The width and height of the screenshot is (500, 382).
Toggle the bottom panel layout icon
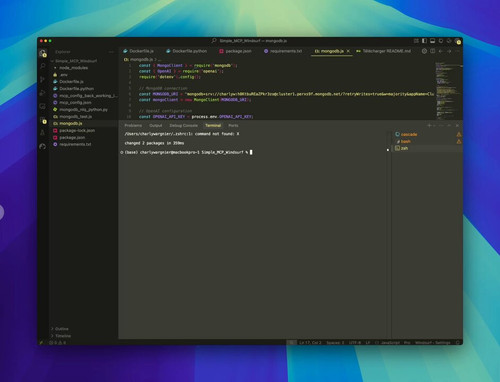point(433,41)
